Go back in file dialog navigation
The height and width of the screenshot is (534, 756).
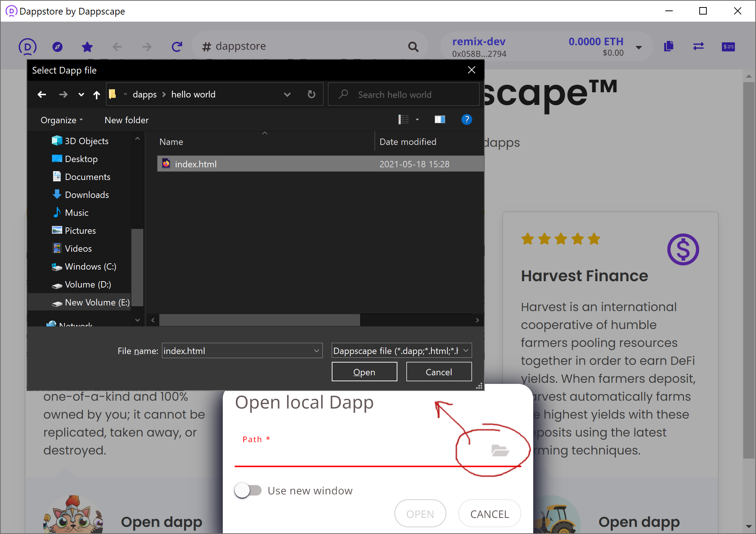coord(42,94)
